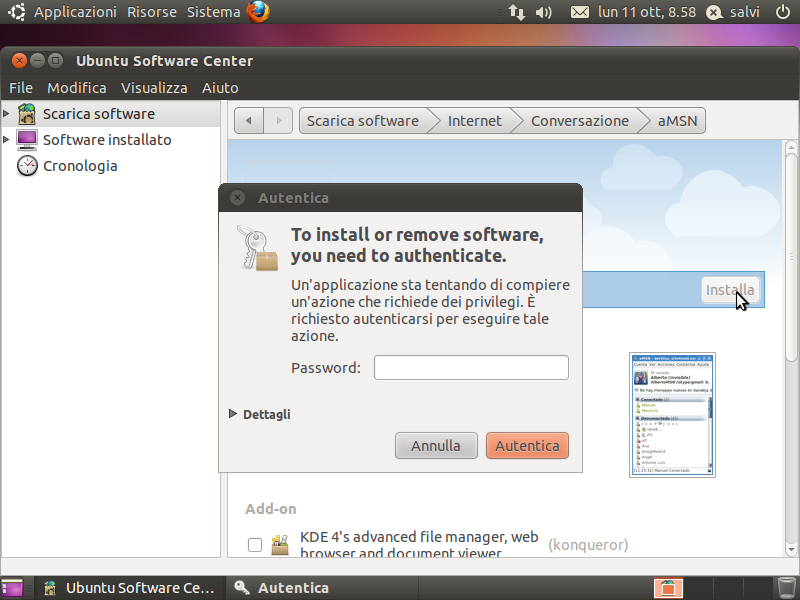
Task: Click the Scarica software sidebar icon
Action: coord(27,114)
